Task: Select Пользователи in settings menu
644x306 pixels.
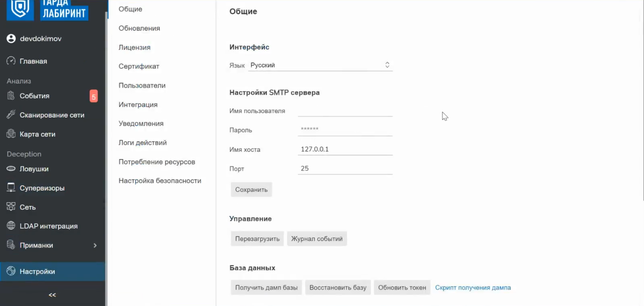Action: point(142,85)
